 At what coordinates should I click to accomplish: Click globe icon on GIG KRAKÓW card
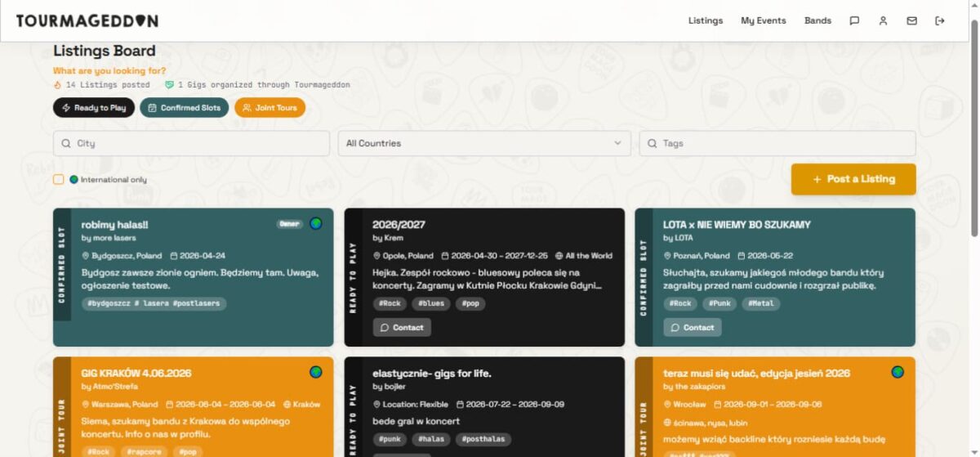coord(316,372)
